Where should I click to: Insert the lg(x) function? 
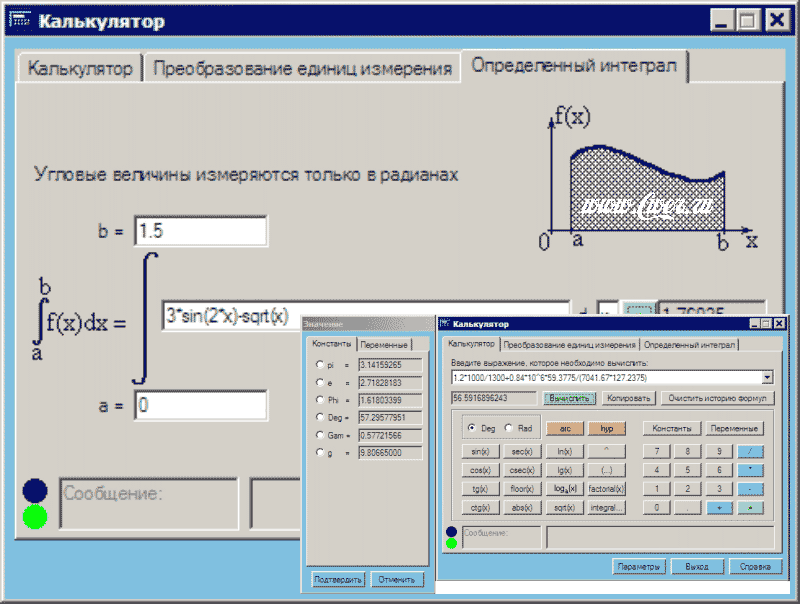pos(565,470)
